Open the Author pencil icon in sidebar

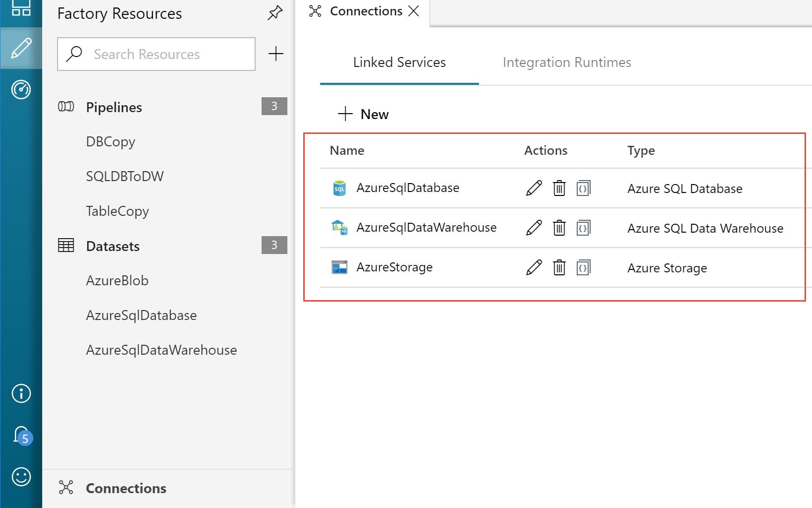[x=21, y=48]
